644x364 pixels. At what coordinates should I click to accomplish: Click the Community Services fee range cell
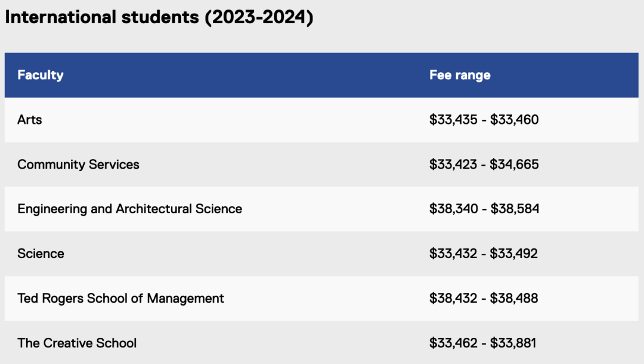[484, 164]
